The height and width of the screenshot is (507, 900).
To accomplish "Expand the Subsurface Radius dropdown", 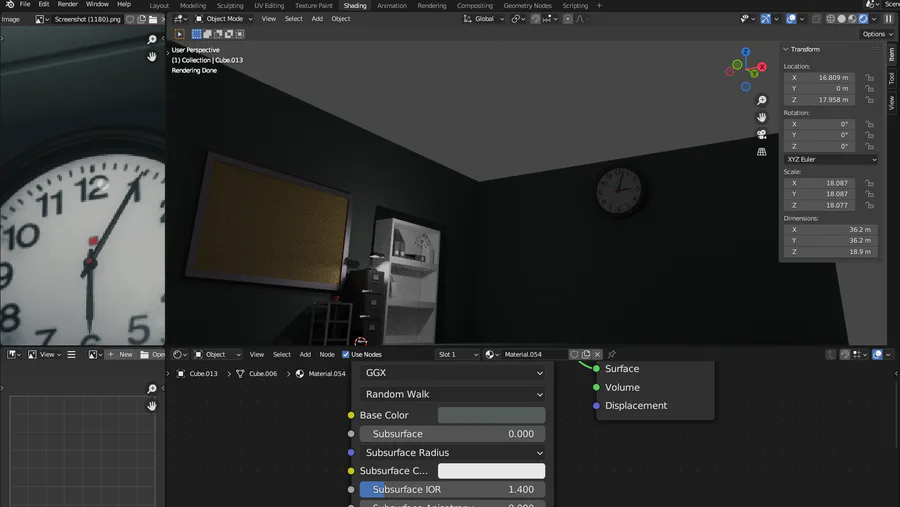I will [x=452, y=452].
